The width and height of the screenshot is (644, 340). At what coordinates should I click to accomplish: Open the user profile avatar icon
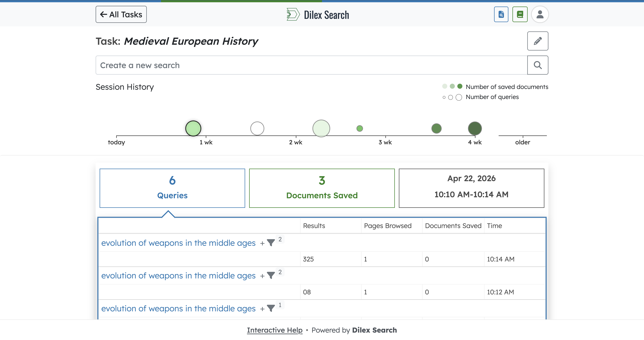click(540, 14)
